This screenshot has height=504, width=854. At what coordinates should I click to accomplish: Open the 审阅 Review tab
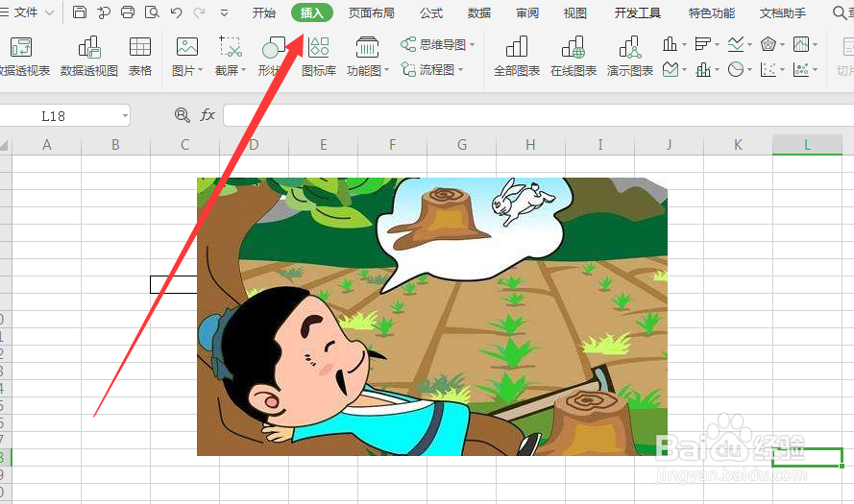tap(527, 12)
